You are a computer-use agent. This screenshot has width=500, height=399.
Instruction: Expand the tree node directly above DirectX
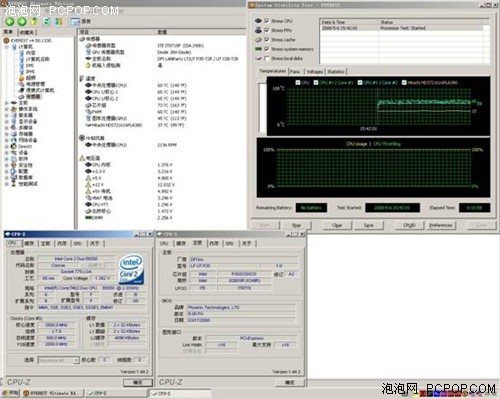6,140
